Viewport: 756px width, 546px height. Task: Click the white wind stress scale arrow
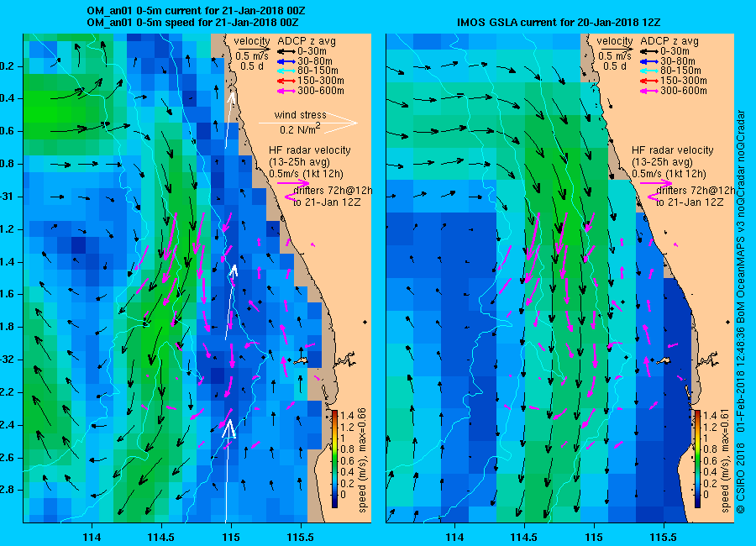(308, 123)
